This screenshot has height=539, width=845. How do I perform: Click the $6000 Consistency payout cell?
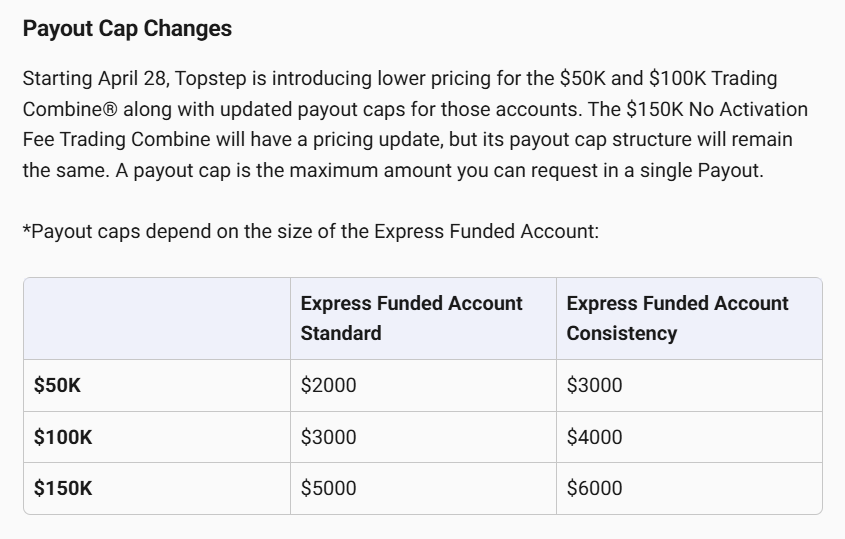coord(689,488)
